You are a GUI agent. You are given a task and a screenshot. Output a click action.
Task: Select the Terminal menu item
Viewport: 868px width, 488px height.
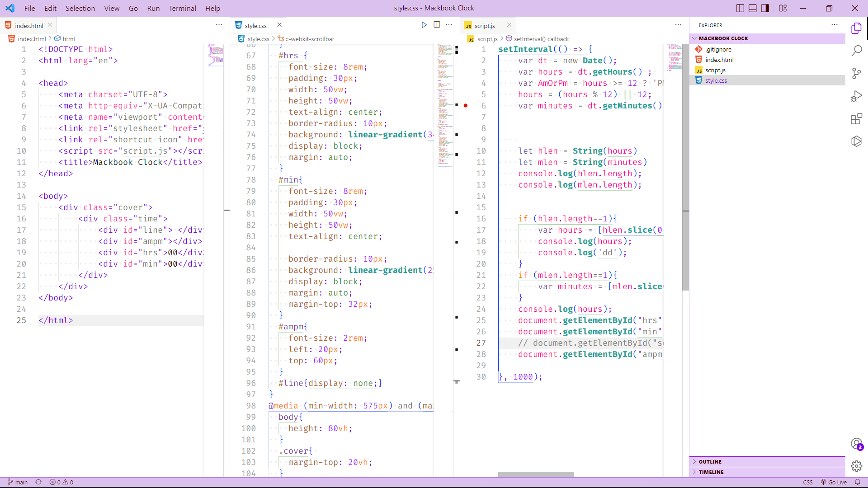pyautogui.click(x=182, y=8)
